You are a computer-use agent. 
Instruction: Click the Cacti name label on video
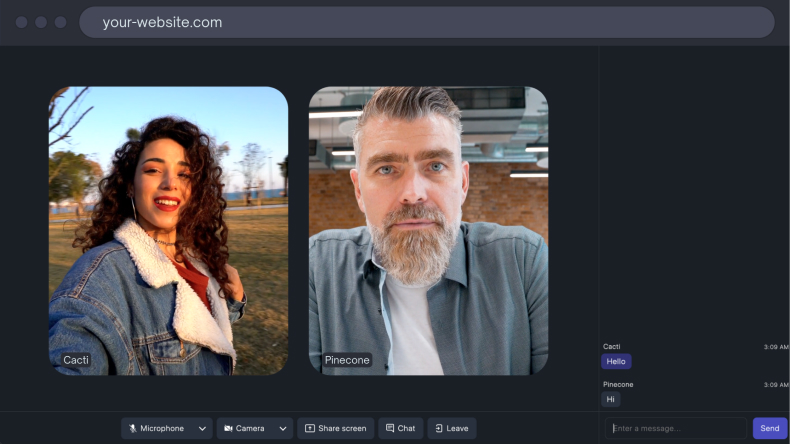(76, 360)
